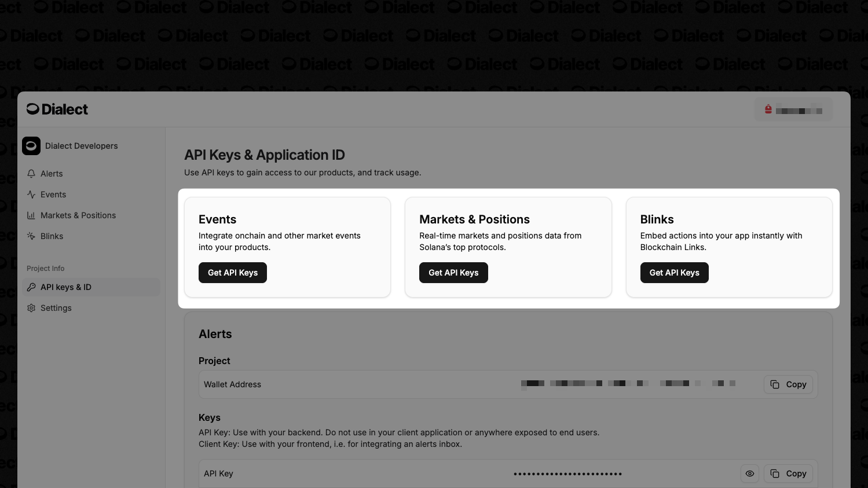Click the Alerts section heading
Screen dimensions: 868x488
point(215,334)
